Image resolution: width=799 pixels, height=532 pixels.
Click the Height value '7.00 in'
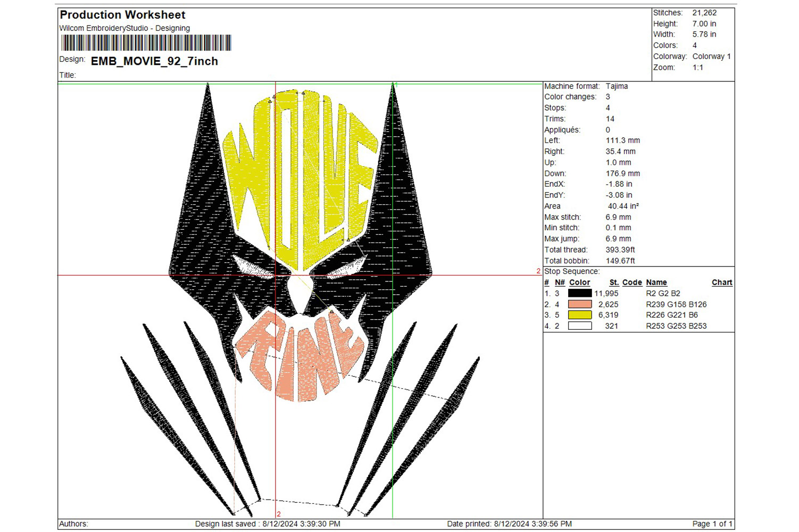[704, 24]
